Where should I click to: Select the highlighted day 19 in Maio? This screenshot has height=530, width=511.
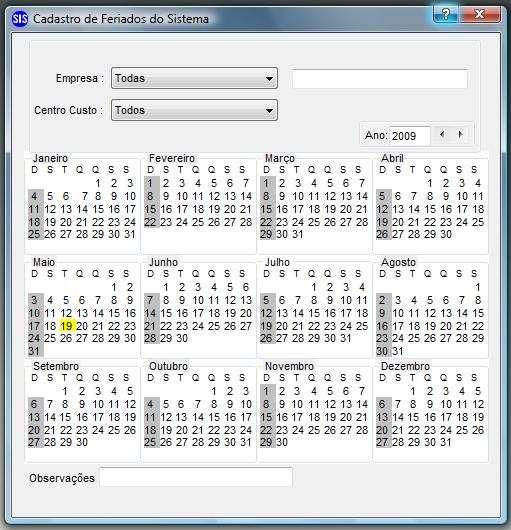(67, 326)
